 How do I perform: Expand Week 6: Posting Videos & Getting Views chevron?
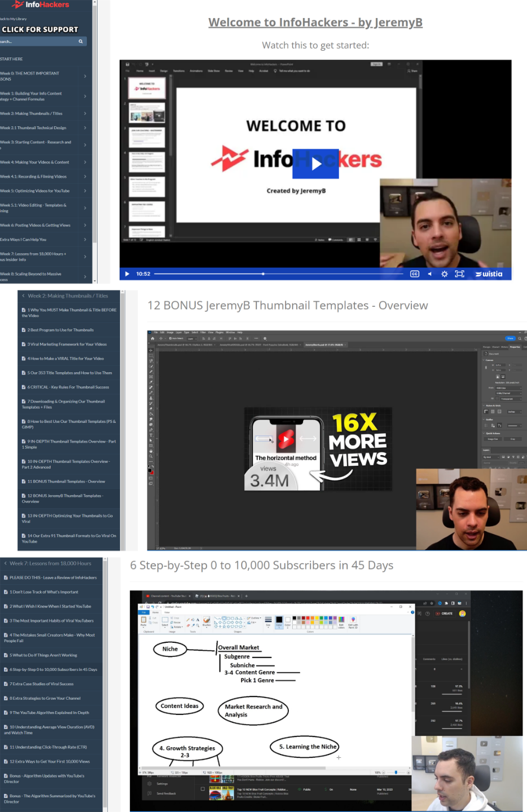[x=85, y=226]
